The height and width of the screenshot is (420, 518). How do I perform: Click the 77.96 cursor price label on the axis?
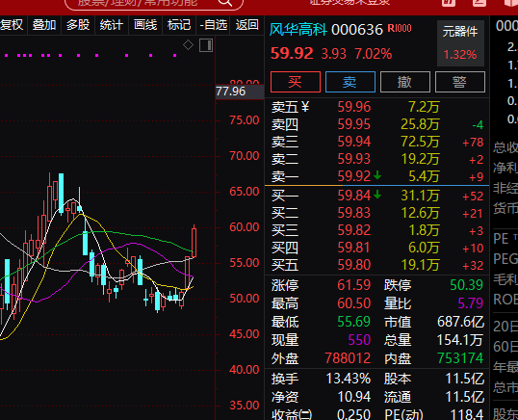[240, 92]
